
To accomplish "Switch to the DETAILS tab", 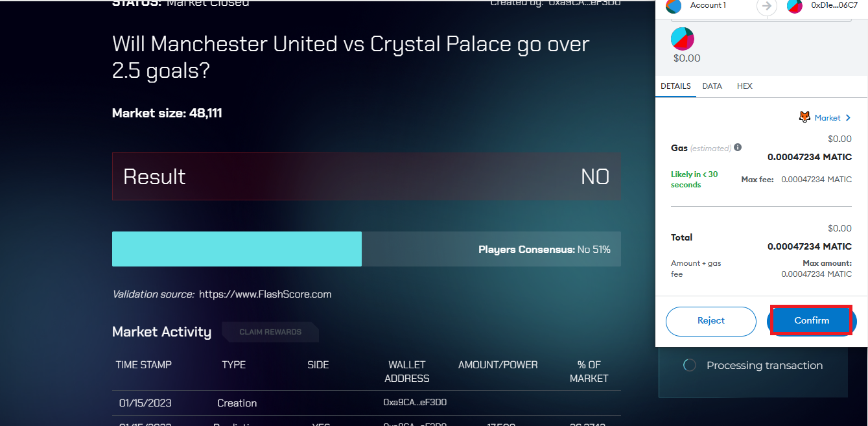I will (x=675, y=86).
